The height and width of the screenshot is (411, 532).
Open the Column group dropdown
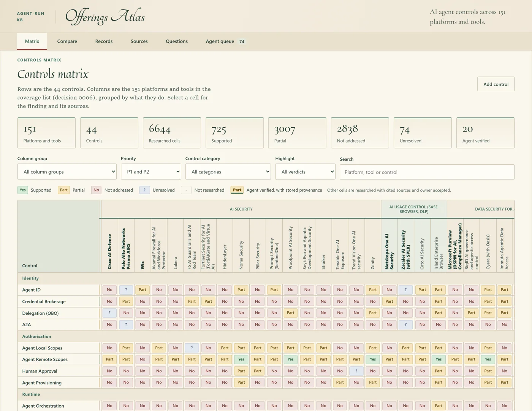click(x=67, y=172)
